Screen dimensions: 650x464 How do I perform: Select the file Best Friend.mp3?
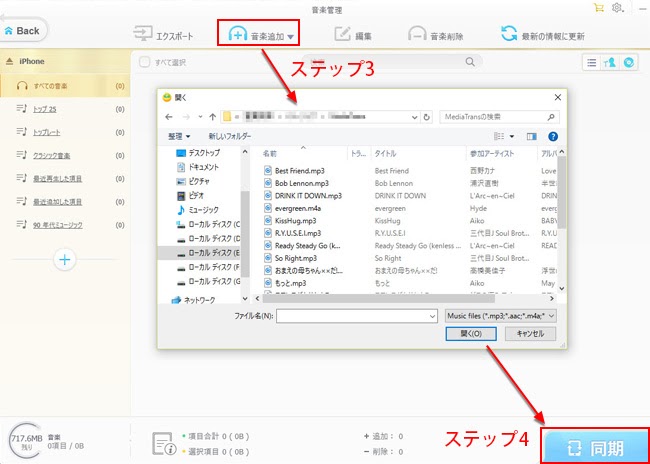click(300, 171)
